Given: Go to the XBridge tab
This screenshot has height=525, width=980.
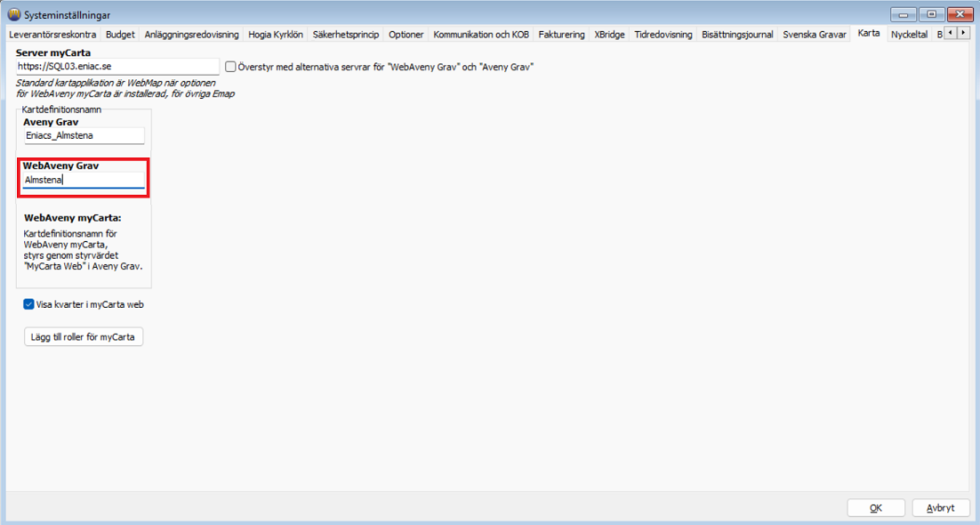Looking at the screenshot, I should pos(609,35).
